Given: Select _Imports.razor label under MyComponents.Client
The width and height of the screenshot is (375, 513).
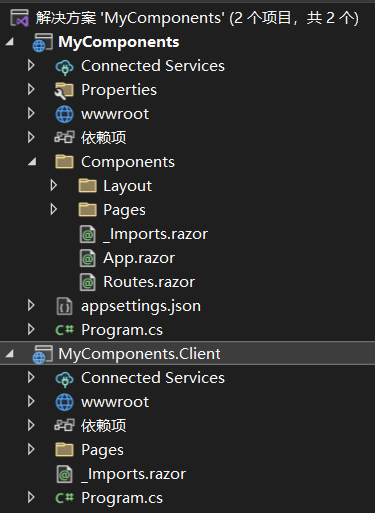Looking at the screenshot, I should 134,474.
